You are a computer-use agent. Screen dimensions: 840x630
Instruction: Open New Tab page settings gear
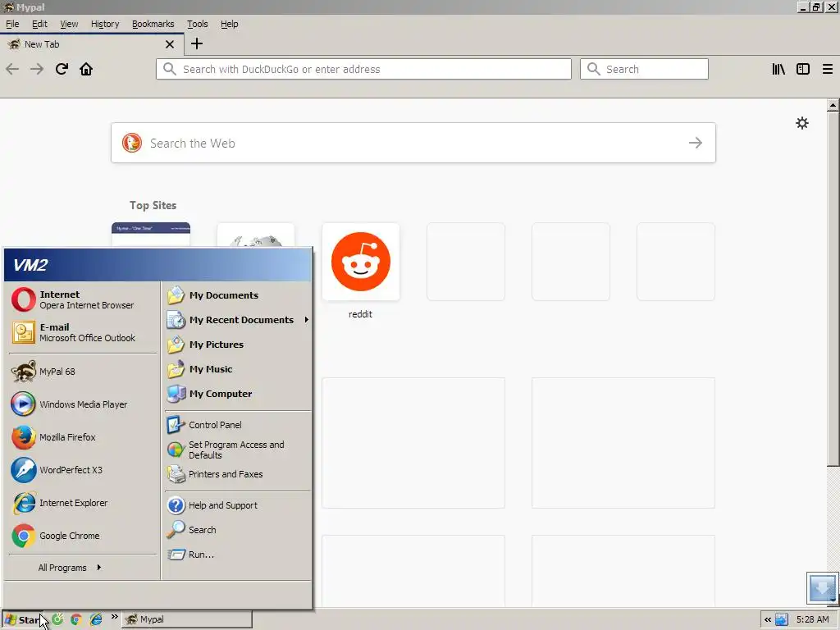(x=802, y=123)
